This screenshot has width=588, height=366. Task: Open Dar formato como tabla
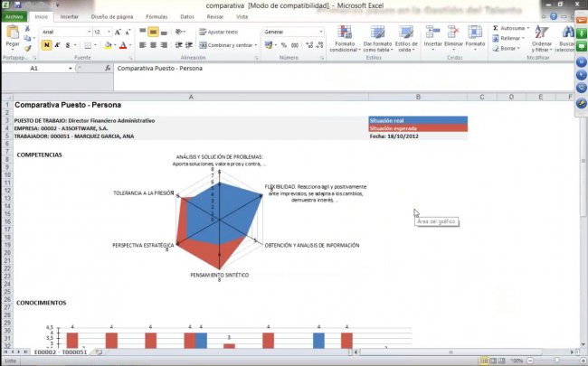(x=377, y=39)
